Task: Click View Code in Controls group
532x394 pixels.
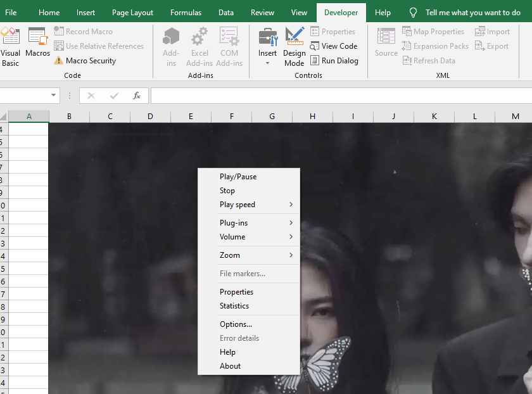Action: tap(334, 46)
